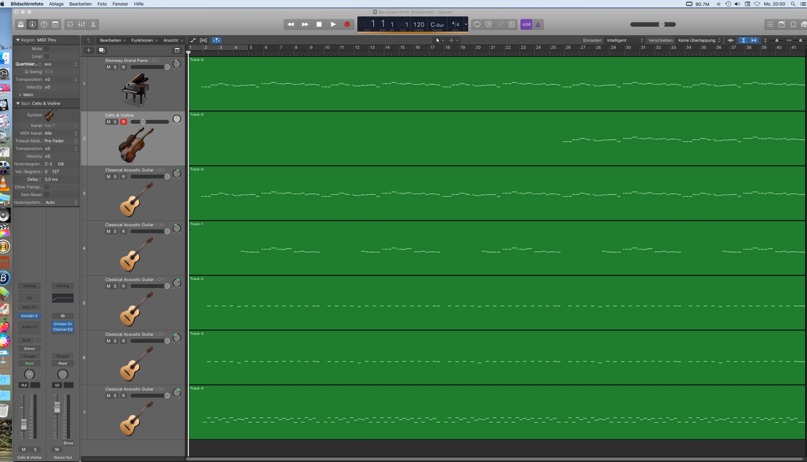Click the blue Kontakt 5 instrument slot
This screenshot has height=462, width=807.
click(x=29, y=316)
